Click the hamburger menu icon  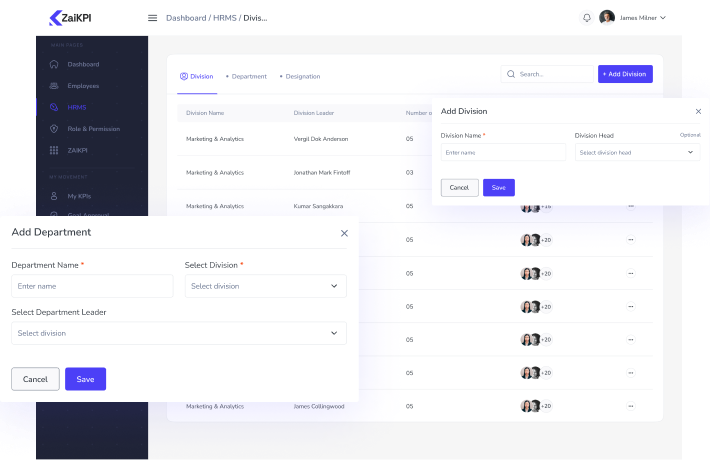coord(152,18)
